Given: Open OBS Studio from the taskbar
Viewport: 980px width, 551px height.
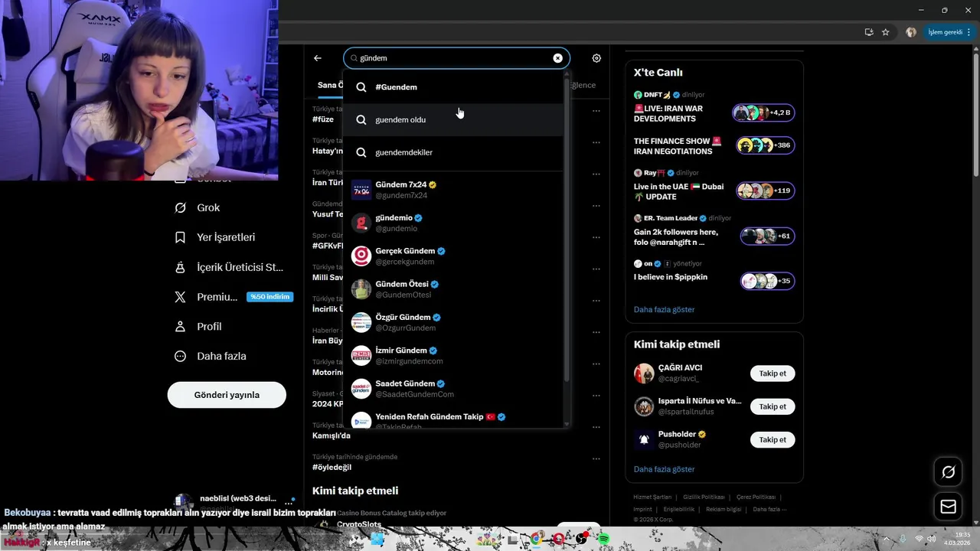Looking at the screenshot, I should pyautogui.click(x=581, y=540).
